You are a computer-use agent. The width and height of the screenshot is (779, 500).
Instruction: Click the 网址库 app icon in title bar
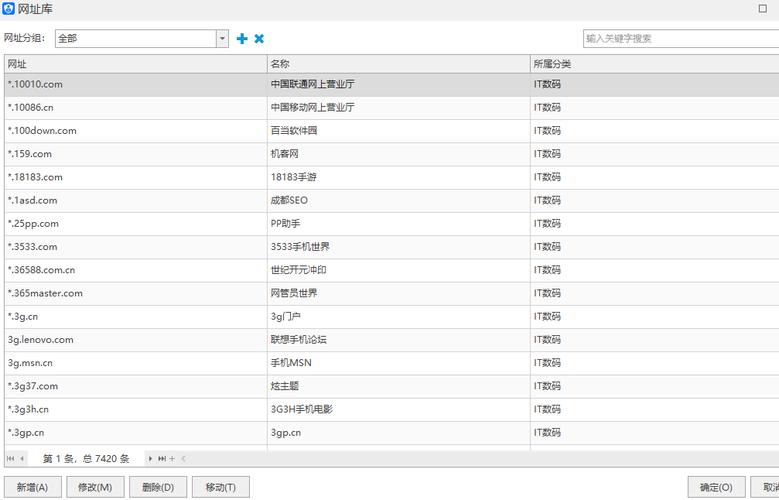click(x=9, y=9)
